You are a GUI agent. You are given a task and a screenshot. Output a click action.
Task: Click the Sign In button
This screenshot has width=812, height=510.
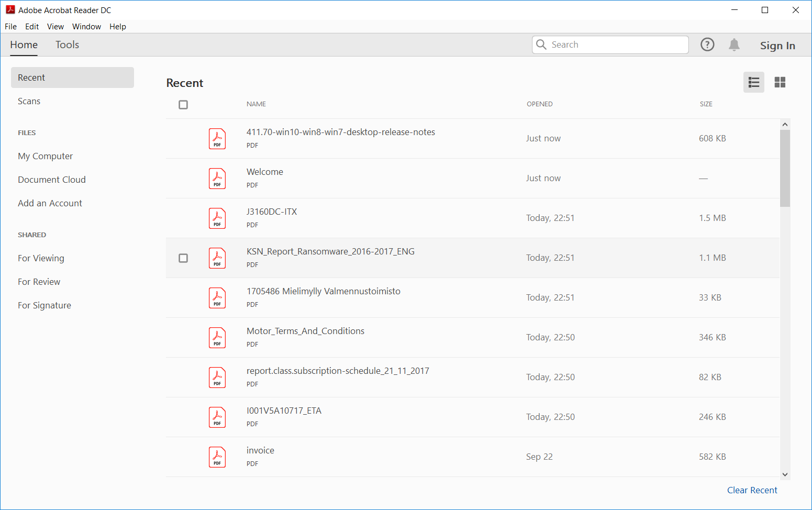pos(777,46)
